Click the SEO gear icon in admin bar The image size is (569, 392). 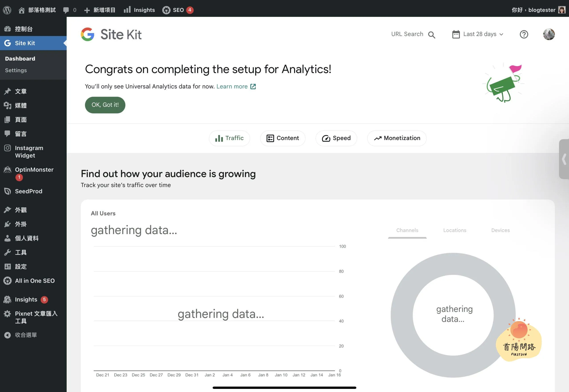[x=166, y=10]
